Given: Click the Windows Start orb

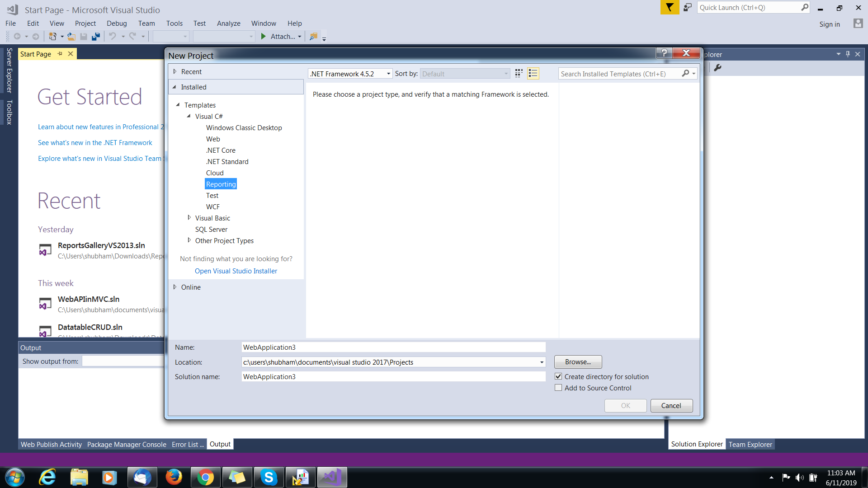Looking at the screenshot, I should point(15,477).
